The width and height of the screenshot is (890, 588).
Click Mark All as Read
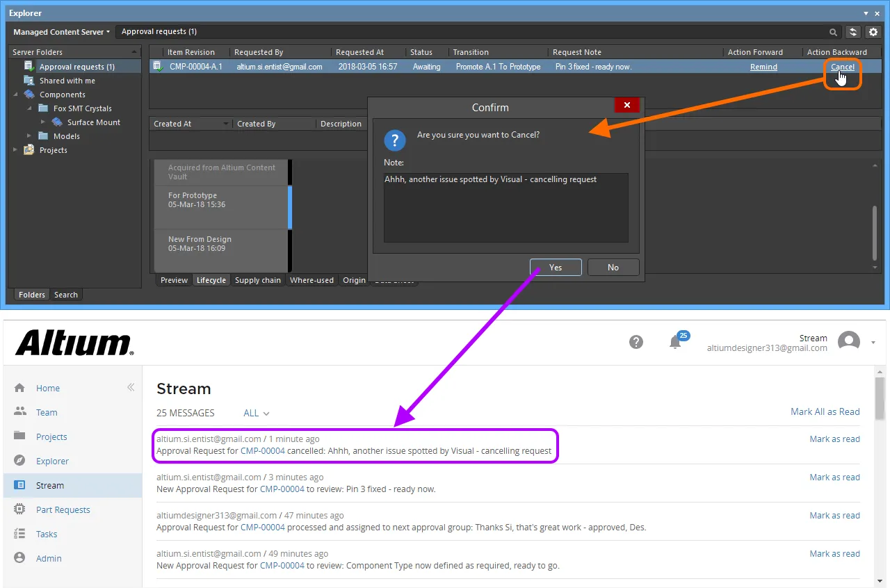coord(825,411)
